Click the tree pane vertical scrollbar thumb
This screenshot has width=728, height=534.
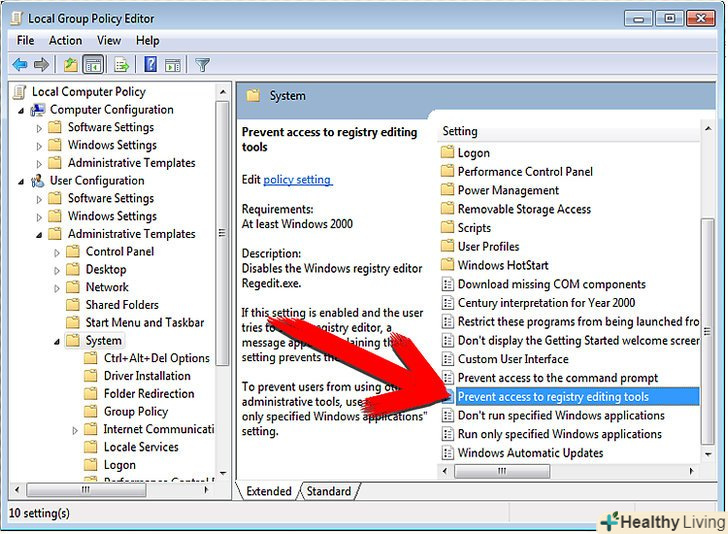222,234
